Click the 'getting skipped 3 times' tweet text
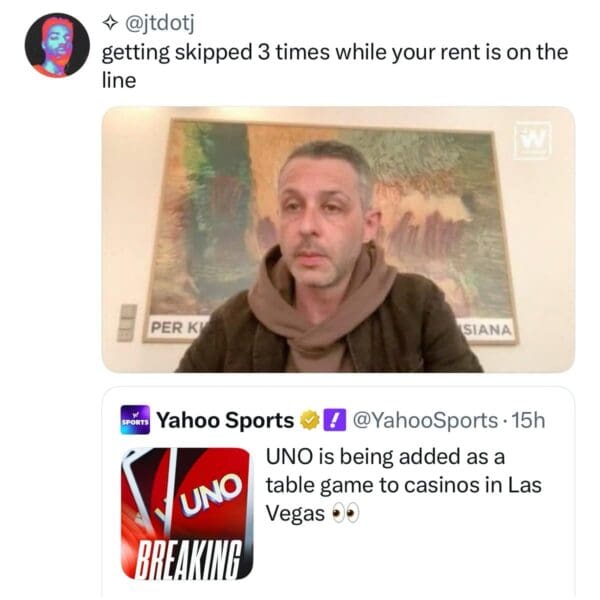The image size is (600, 600). click(x=334, y=66)
